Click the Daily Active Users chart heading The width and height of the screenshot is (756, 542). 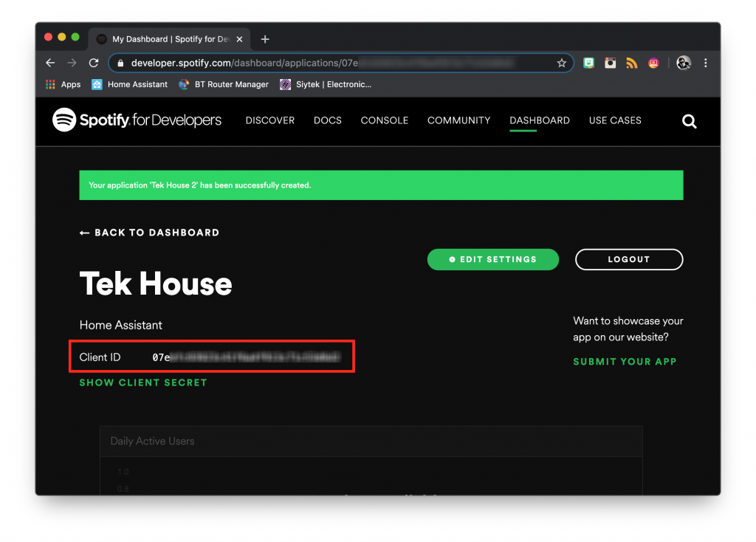coord(152,442)
